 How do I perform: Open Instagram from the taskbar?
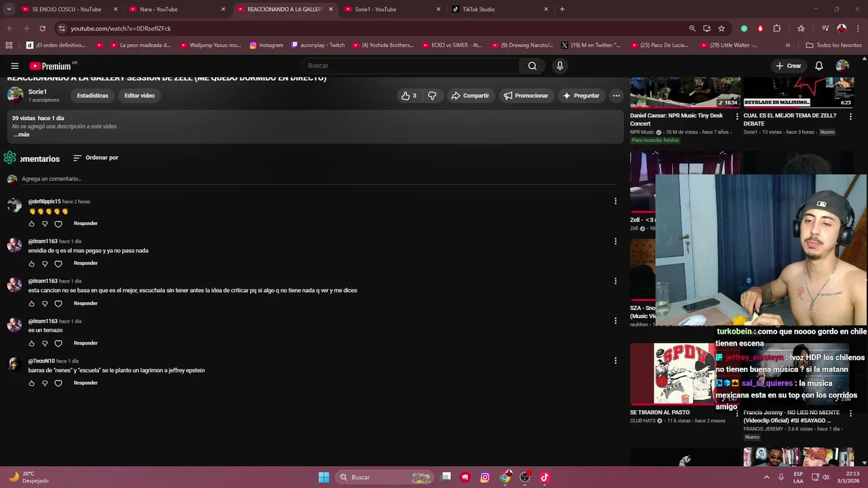point(485,477)
